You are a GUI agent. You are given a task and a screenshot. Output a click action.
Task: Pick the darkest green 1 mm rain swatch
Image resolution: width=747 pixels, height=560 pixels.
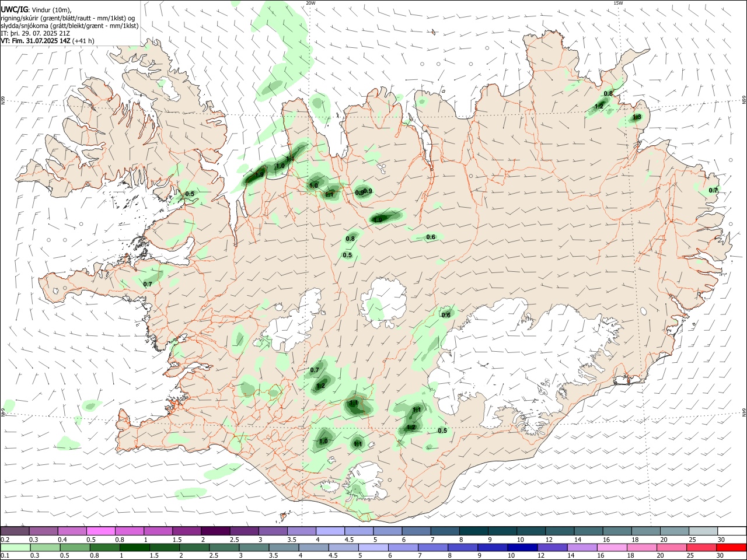tap(135, 548)
